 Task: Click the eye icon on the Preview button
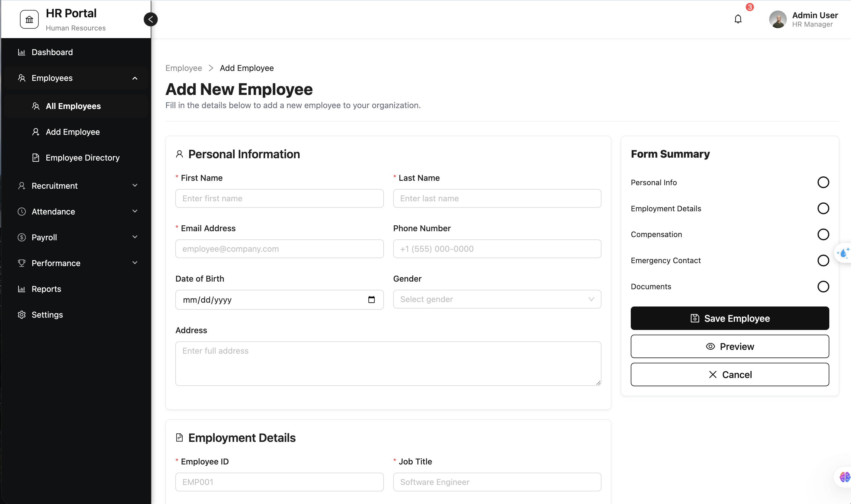coord(710,346)
